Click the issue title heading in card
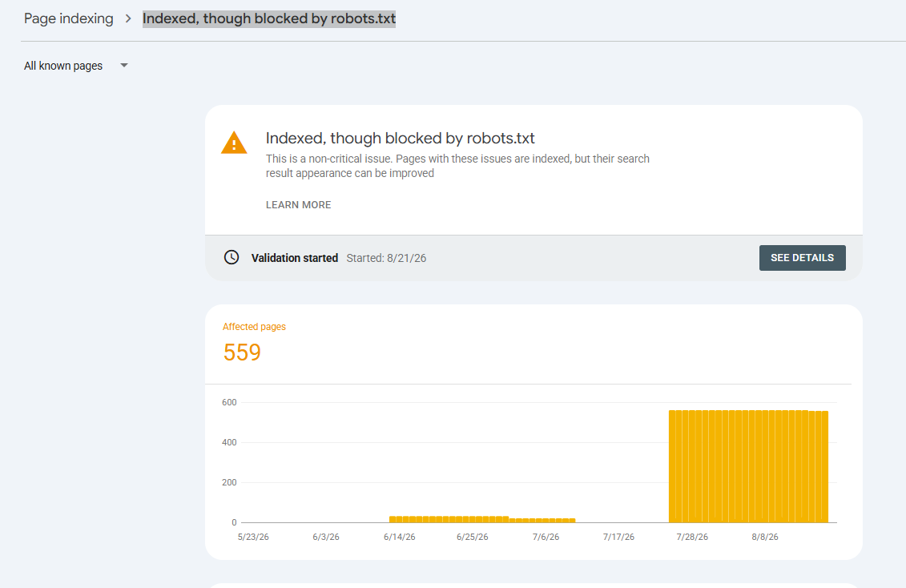The height and width of the screenshot is (588, 906). coord(401,138)
